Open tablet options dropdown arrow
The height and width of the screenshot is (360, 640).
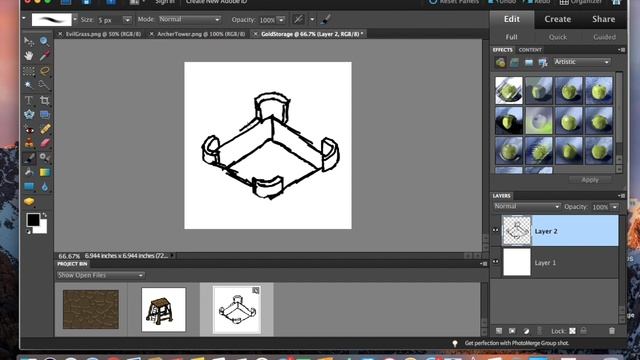click(x=312, y=19)
